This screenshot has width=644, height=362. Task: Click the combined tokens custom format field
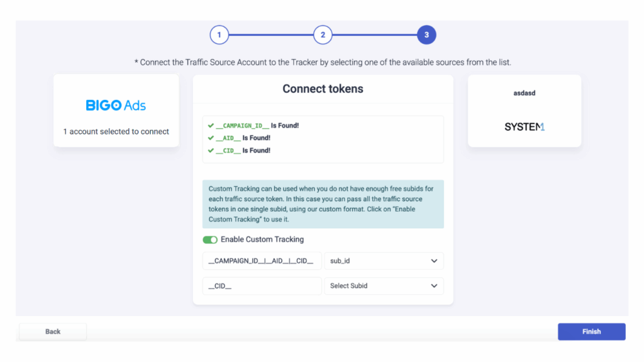tap(262, 261)
